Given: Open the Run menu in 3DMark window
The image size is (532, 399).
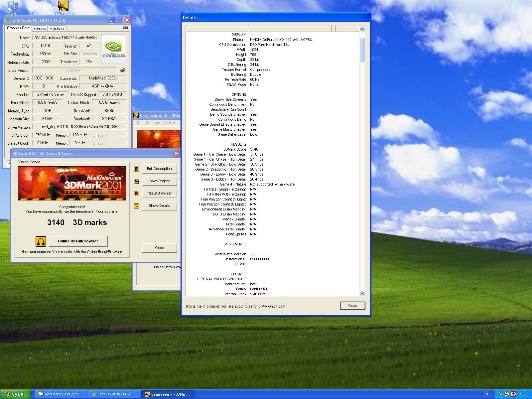Looking at the screenshot, I should pyautogui.click(x=157, y=123).
